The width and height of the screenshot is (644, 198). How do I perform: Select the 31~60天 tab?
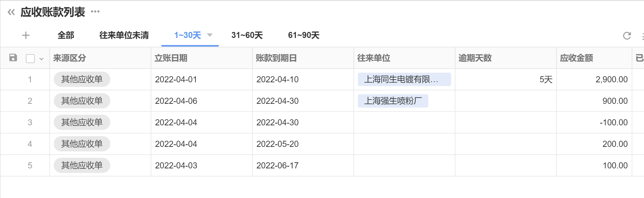tap(247, 35)
